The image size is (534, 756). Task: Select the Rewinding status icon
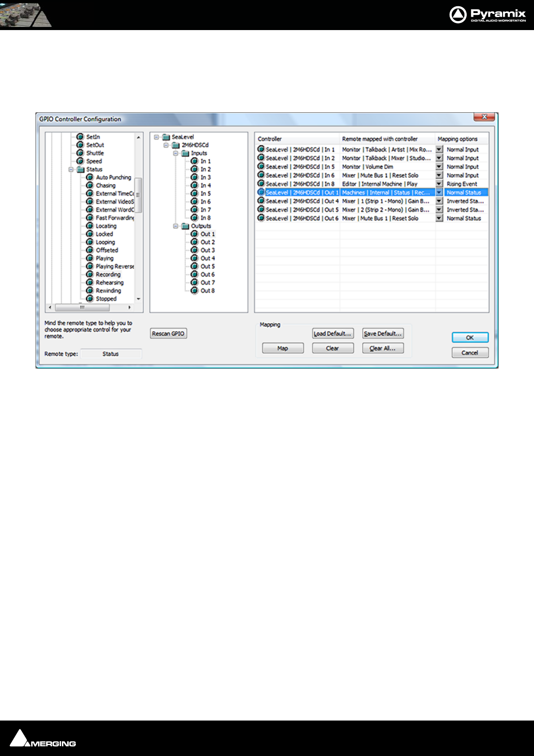[90, 290]
